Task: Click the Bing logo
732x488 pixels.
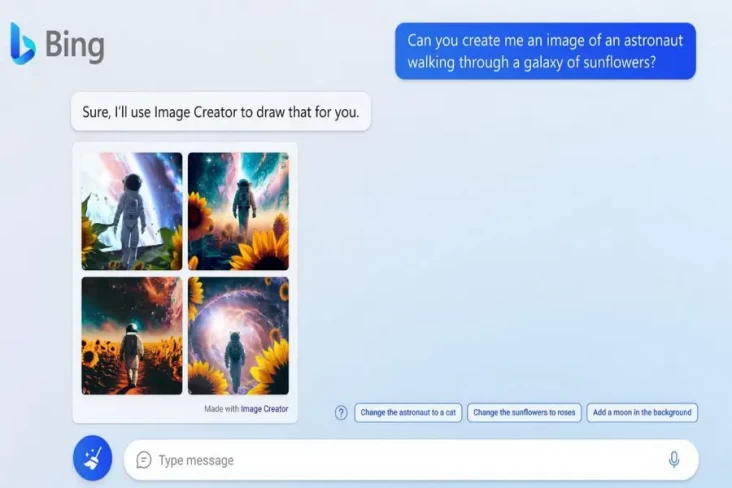Action: tap(57, 44)
